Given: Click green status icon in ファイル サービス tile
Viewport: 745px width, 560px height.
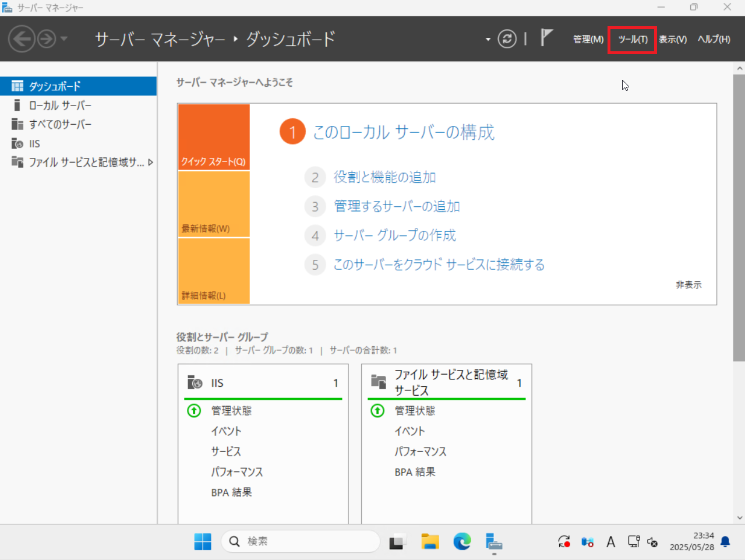Looking at the screenshot, I should 377,411.
